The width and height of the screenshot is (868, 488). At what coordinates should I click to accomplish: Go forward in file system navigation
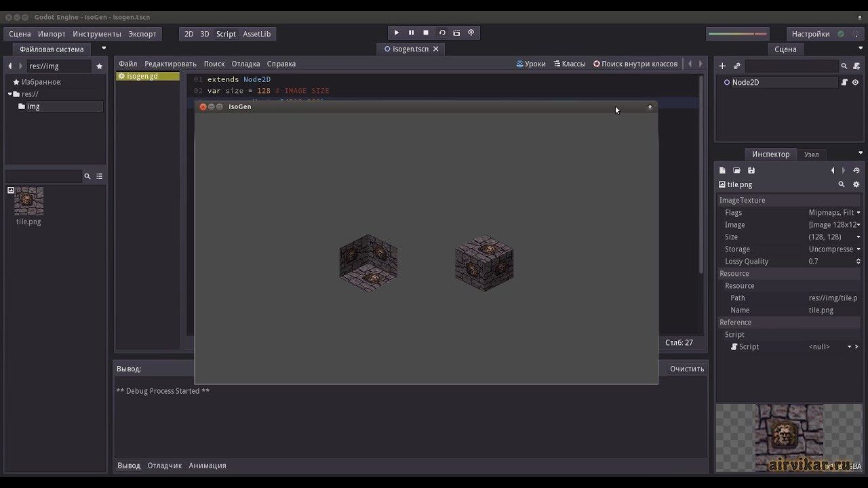coord(20,66)
